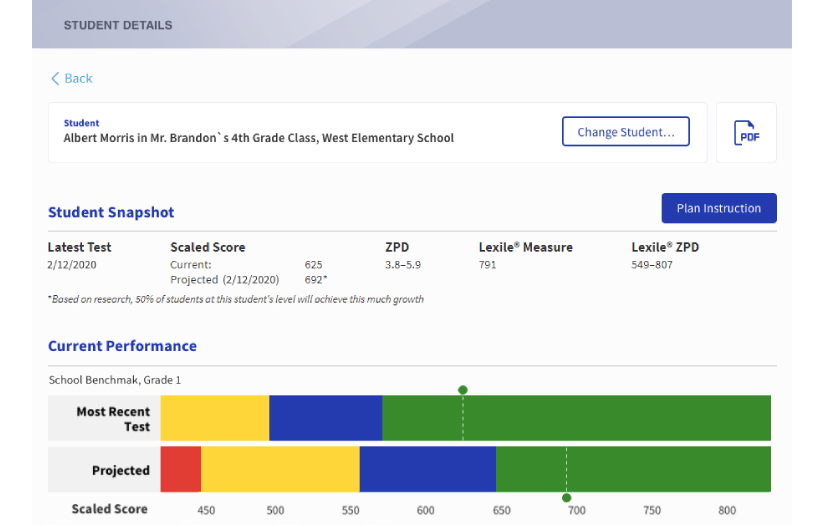The width and height of the screenshot is (825, 525).
Task: Click the Scaled Score axis label
Action: click(x=109, y=509)
